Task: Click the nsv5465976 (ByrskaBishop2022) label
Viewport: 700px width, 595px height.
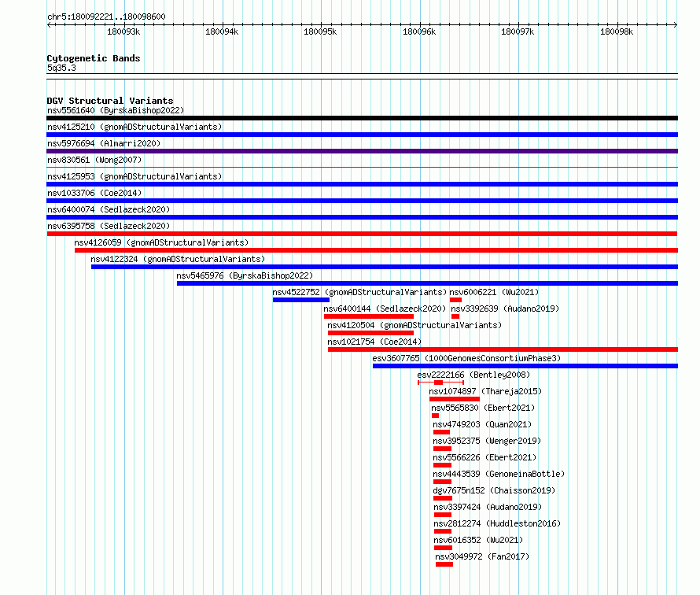Action: pos(245,275)
